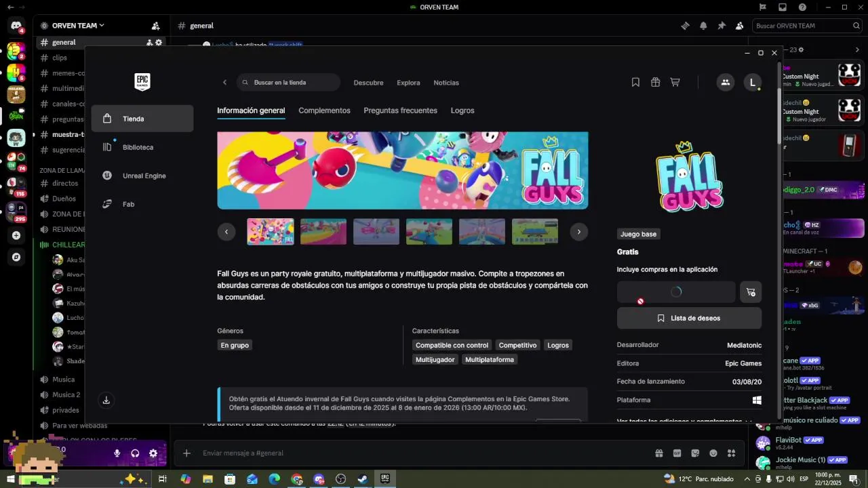Image resolution: width=868 pixels, height=488 pixels.
Task: Open the shopping cart in the Epic header
Action: click(675, 82)
